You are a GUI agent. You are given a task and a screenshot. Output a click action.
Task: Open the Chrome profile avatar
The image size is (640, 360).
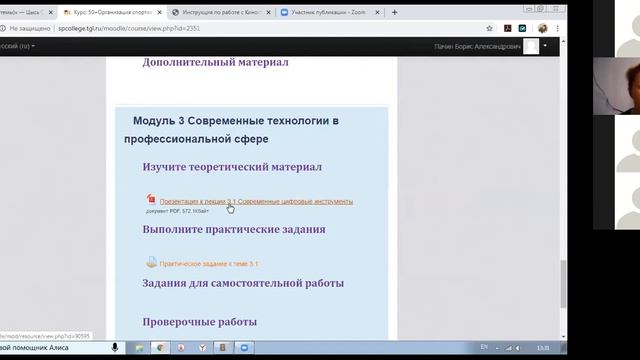542,29
